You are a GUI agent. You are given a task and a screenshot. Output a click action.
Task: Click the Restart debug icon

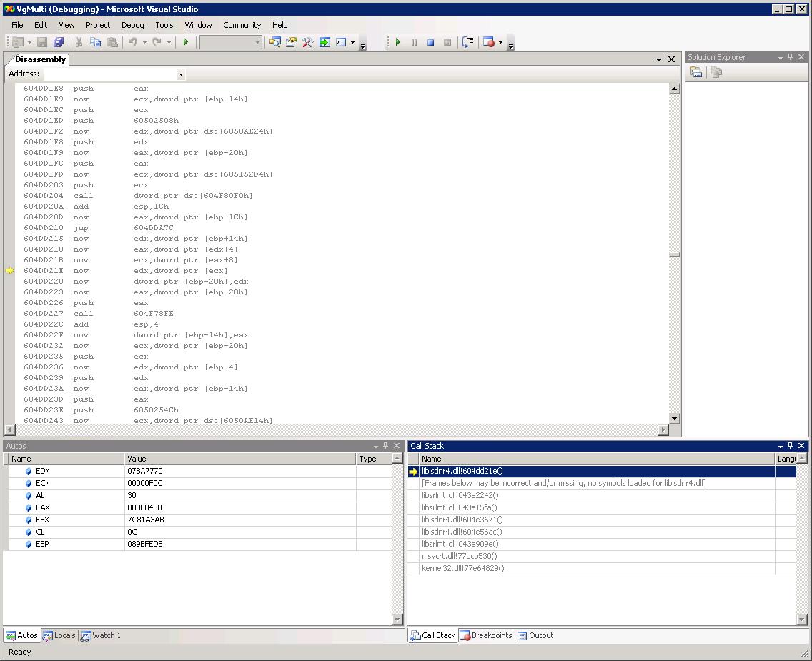pos(447,42)
